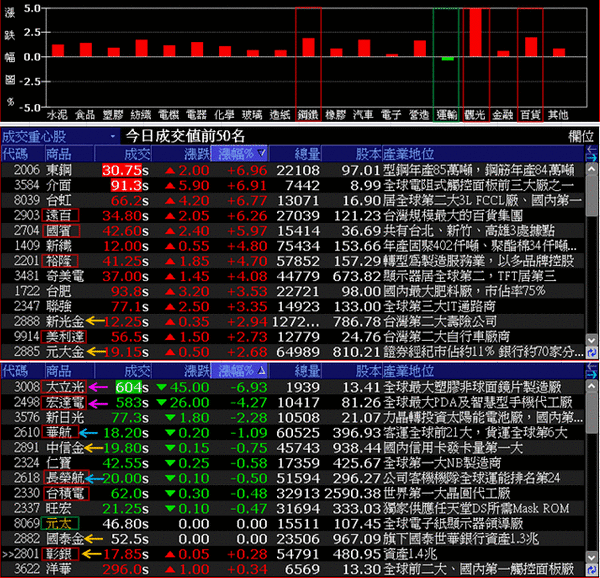Select the 其他 sector label on the chart axis
This screenshot has width=600, height=578.
click(x=558, y=115)
